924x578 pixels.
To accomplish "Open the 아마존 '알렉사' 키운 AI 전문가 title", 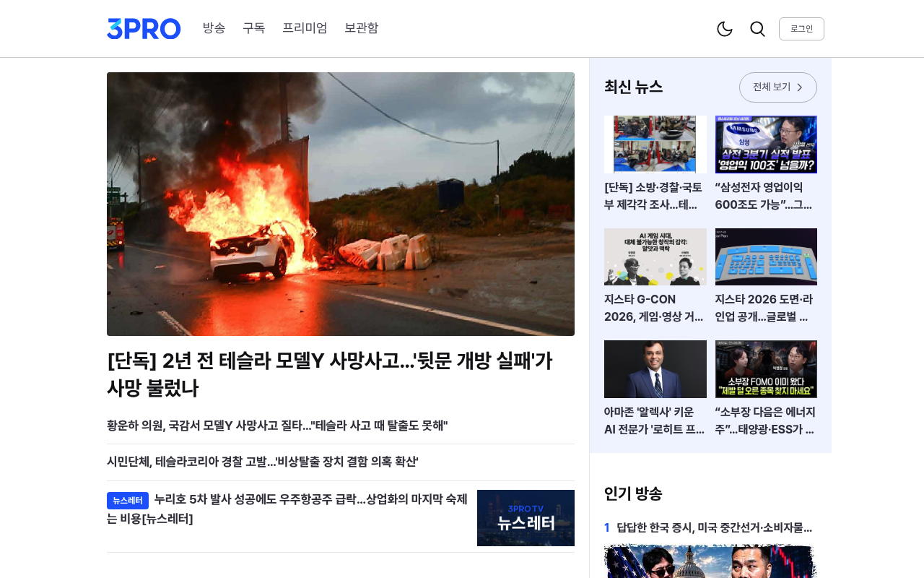I will pyautogui.click(x=655, y=420).
